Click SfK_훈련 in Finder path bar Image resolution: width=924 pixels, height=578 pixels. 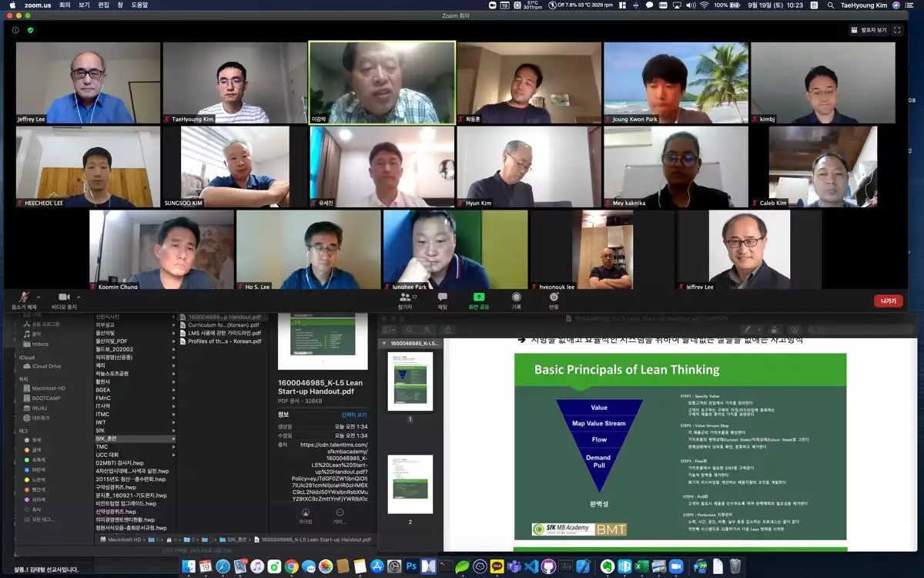tap(233, 539)
